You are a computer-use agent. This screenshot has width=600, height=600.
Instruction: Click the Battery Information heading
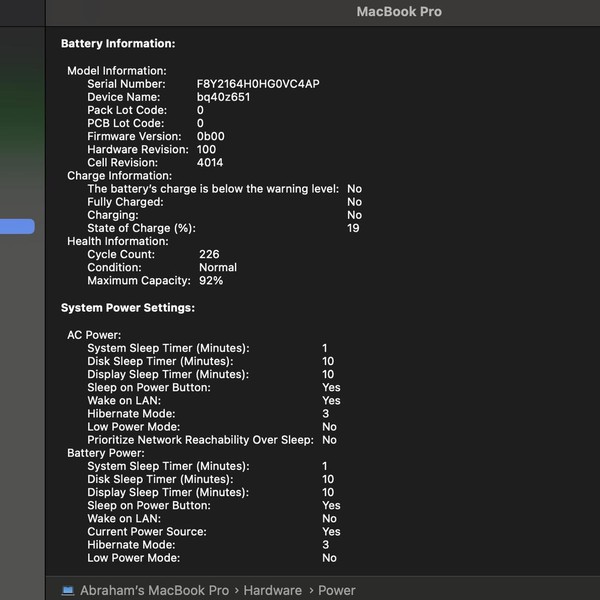pos(118,44)
